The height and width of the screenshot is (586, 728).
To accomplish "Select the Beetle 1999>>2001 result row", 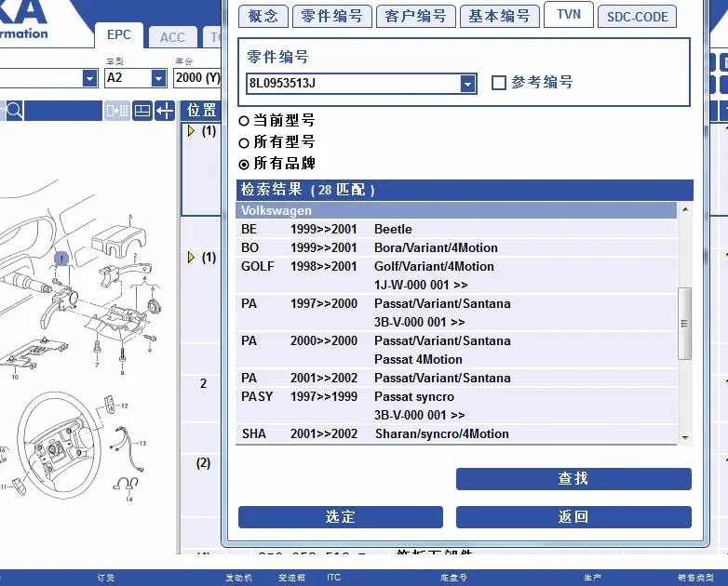I will click(x=456, y=229).
